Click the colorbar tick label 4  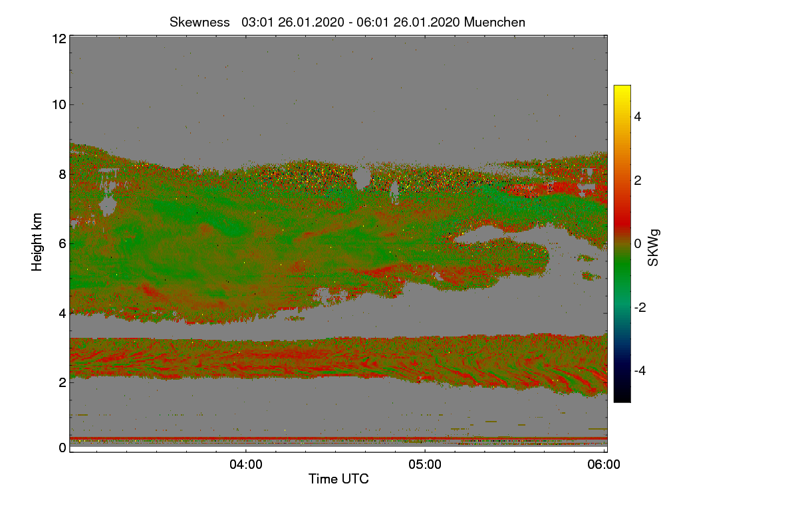pos(639,116)
